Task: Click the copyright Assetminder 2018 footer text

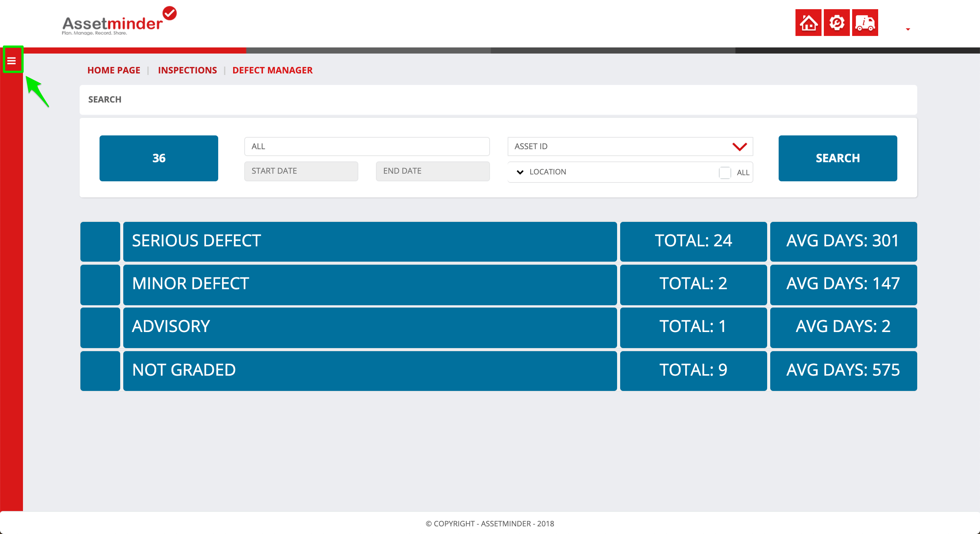Action: [x=490, y=523]
